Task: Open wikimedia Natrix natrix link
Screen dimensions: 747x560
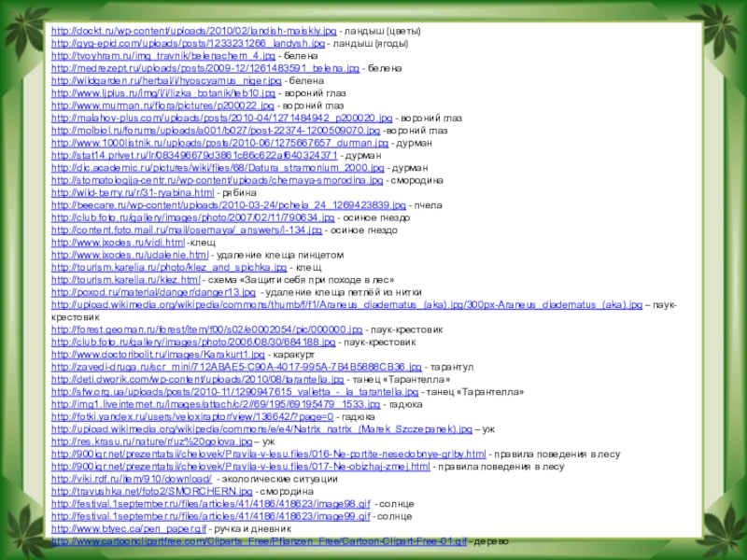Action: 261,428
